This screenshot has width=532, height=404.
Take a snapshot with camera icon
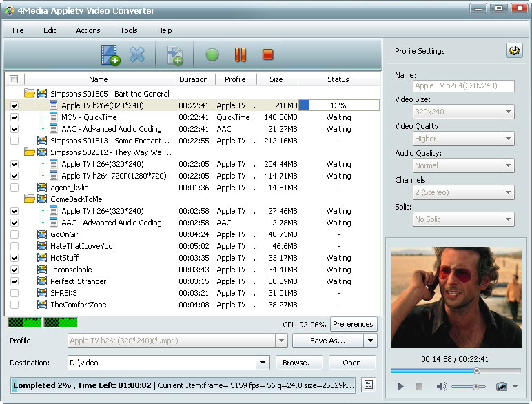coord(502,386)
